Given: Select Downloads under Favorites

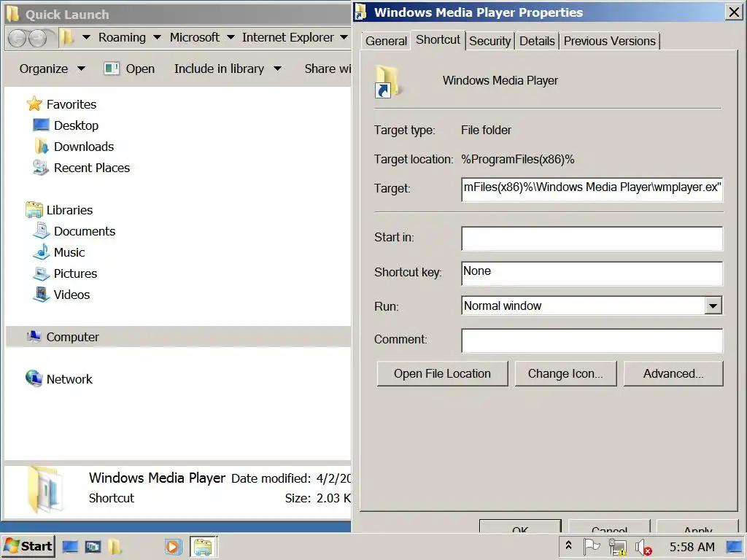Looking at the screenshot, I should tap(84, 146).
